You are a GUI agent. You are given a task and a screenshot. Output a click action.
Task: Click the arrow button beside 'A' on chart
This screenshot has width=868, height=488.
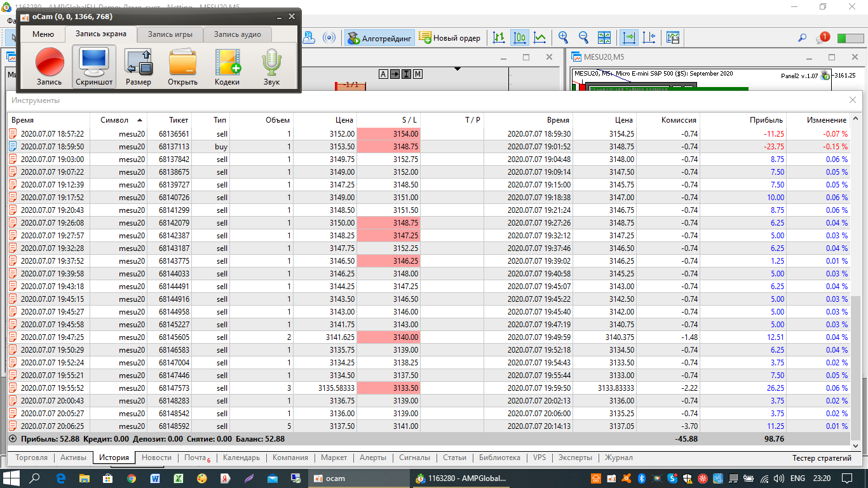click(395, 74)
